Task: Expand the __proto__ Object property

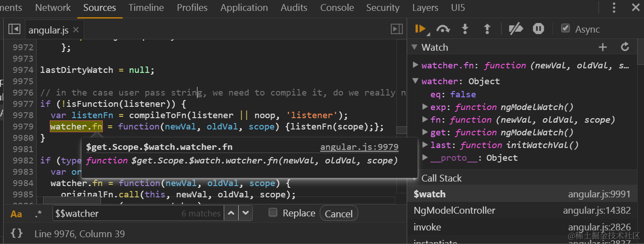Action: pyautogui.click(x=425, y=158)
